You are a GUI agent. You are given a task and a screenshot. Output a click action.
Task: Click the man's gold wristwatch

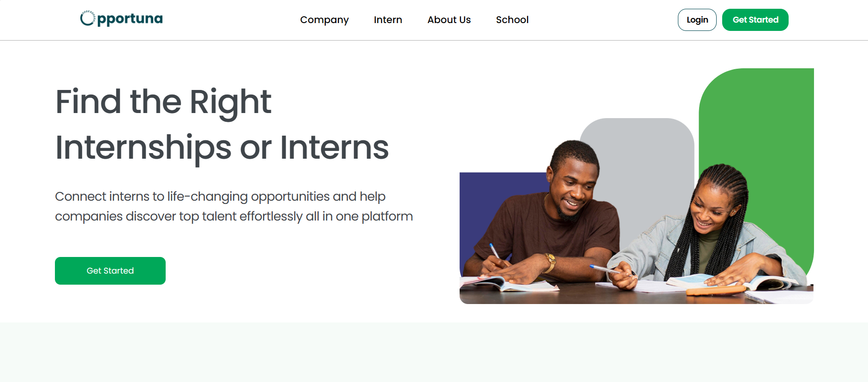[551, 261]
